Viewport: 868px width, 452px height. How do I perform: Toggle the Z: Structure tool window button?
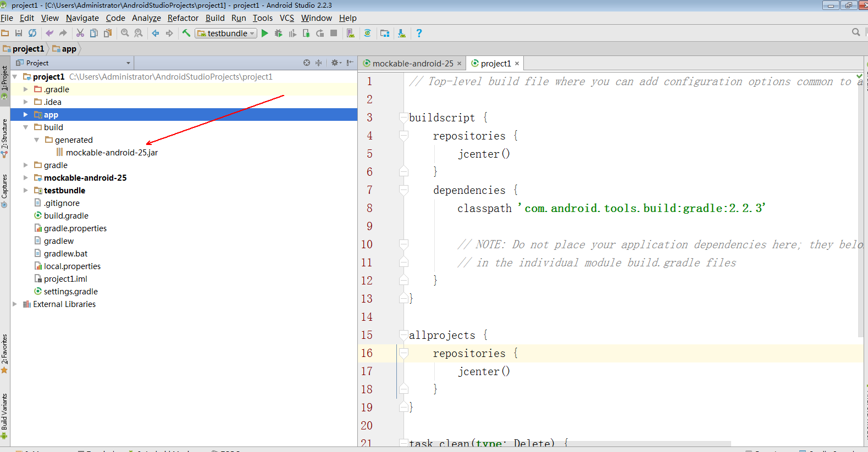pos(4,138)
